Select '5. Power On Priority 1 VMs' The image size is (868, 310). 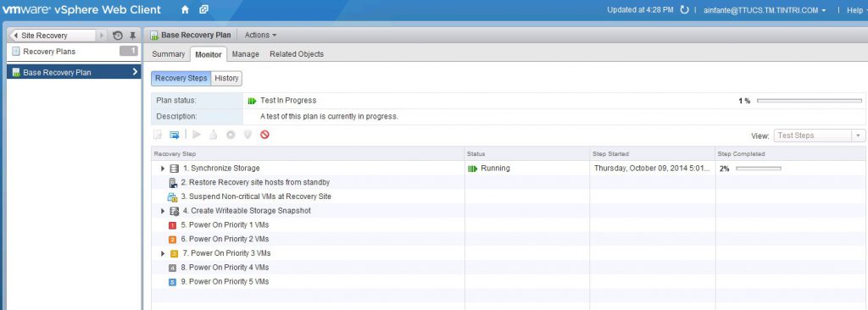pos(224,225)
